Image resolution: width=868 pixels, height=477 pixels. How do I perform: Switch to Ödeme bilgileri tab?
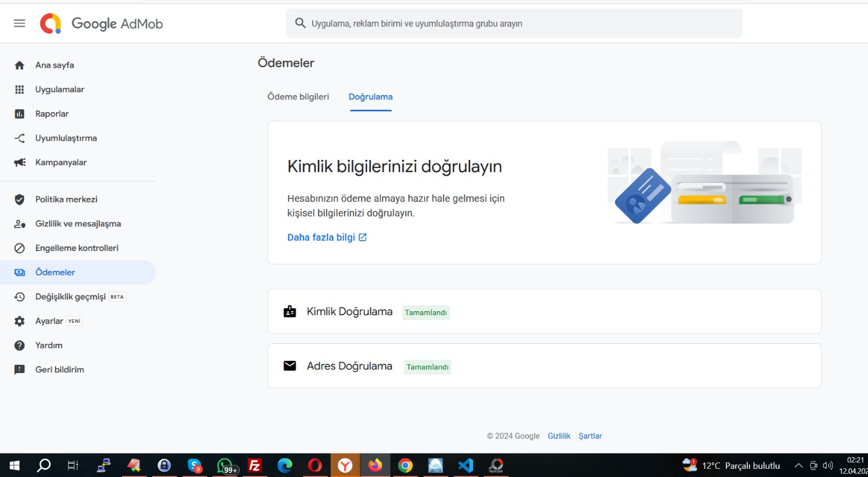(x=298, y=97)
